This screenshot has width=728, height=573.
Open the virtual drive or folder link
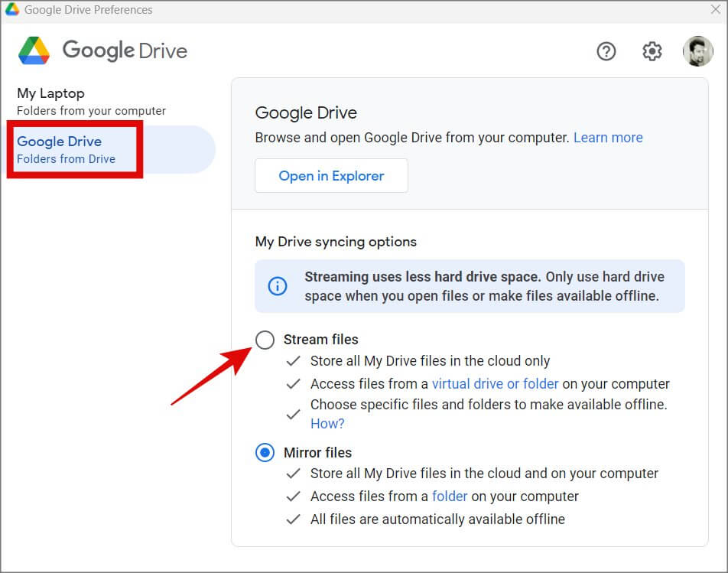point(495,383)
